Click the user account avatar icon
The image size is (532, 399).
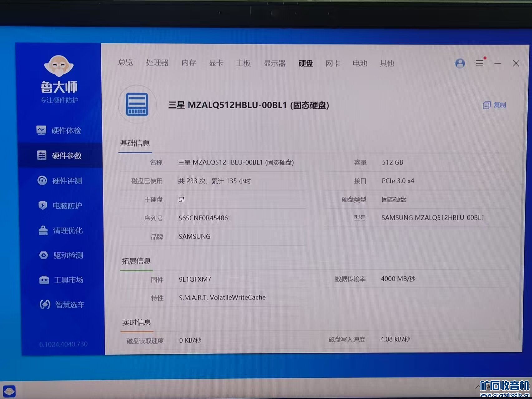coord(460,63)
